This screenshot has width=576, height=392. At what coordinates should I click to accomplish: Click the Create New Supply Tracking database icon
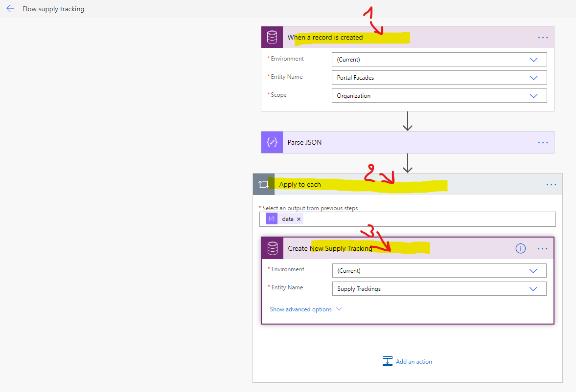click(272, 248)
